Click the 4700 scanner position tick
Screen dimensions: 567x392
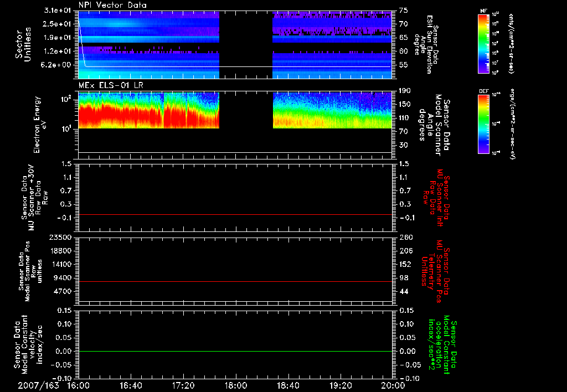(x=63, y=291)
